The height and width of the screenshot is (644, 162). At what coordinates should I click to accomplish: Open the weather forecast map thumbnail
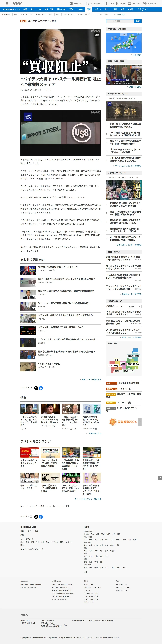click(x=124, y=43)
